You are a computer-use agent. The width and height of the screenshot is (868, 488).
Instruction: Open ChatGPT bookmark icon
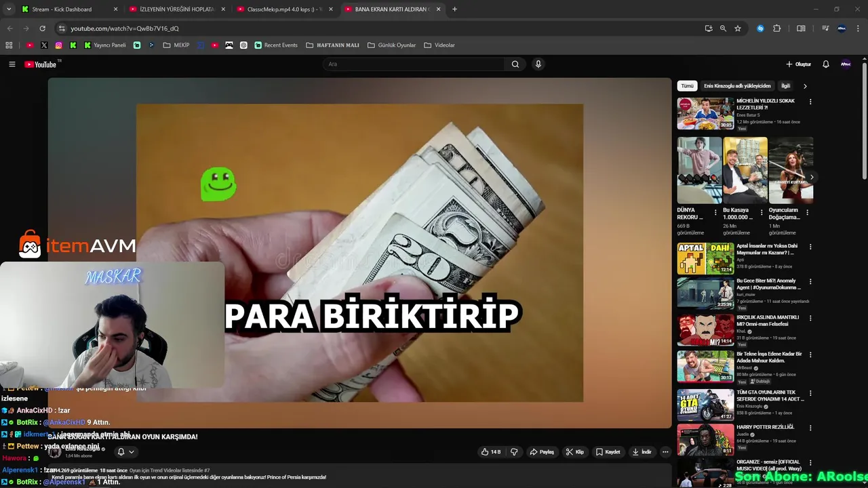coord(243,45)
